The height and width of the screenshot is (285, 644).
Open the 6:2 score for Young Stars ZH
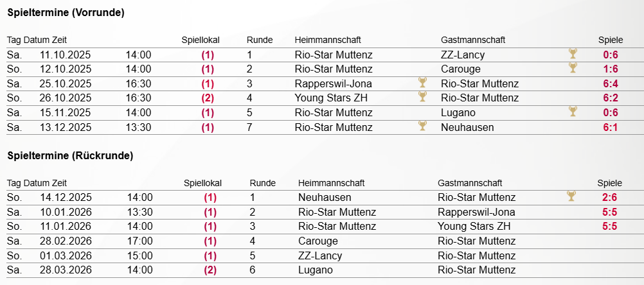pyautogui.click(x=609, y=98)
